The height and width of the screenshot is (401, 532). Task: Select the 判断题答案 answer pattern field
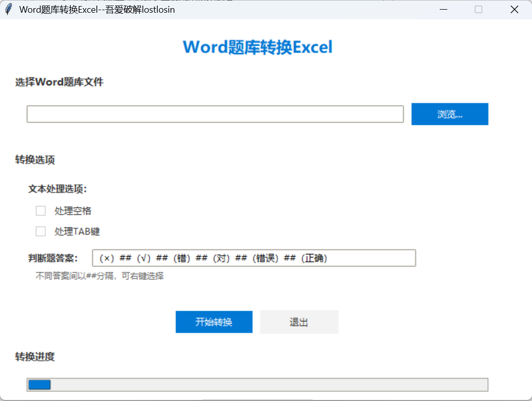pyautogui.click(x=254, y=258)
